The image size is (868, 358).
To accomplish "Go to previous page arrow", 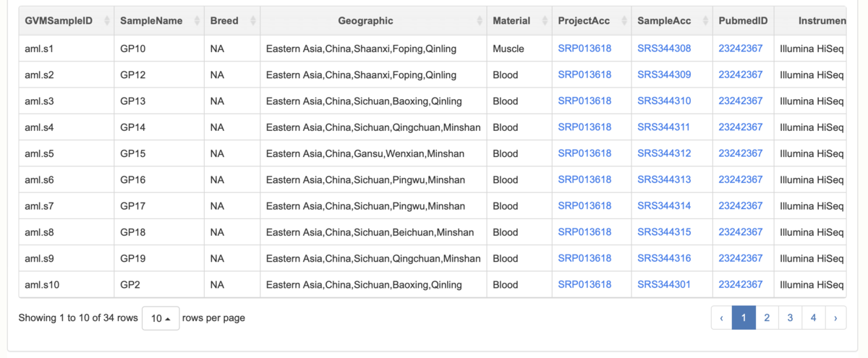I will point(721,317).
